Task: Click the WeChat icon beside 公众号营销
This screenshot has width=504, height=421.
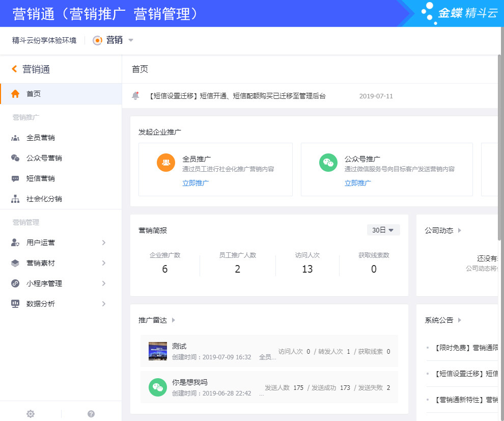Action: (x=15, y=158)
